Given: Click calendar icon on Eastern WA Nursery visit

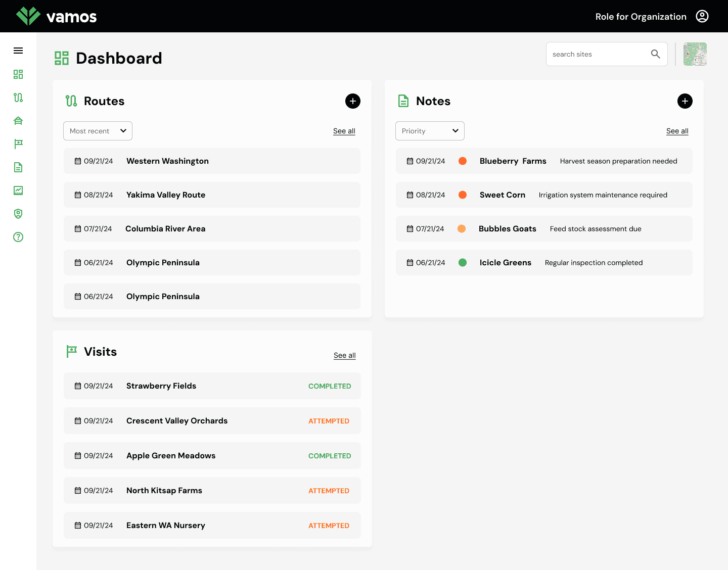Looking at the screenshot, I should click(78, 526).
